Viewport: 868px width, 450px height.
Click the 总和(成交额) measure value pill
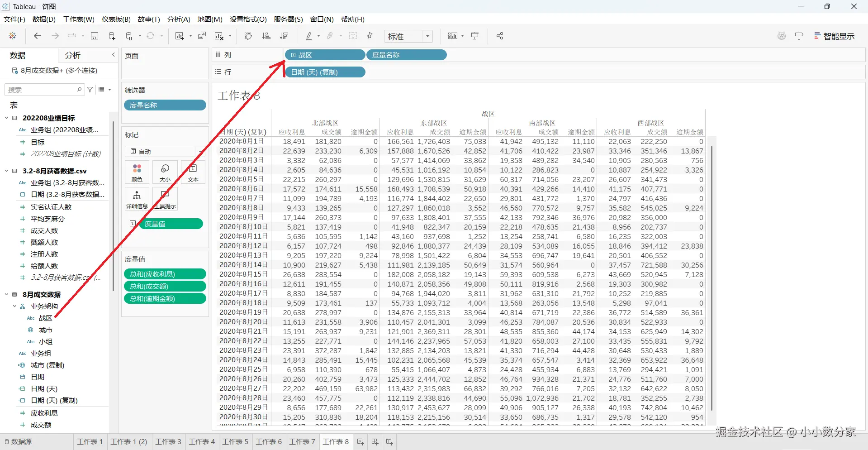pyautogui.click(x=165, y=287)
